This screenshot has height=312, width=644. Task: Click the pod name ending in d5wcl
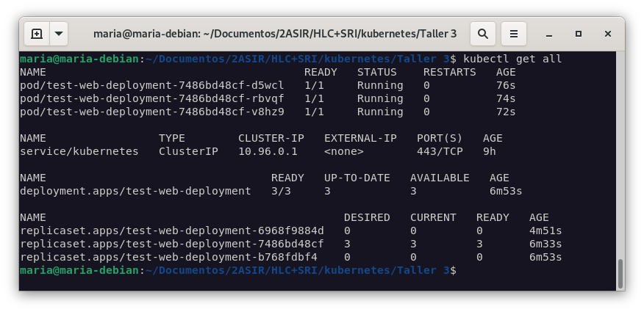click(x=152, y=85)
